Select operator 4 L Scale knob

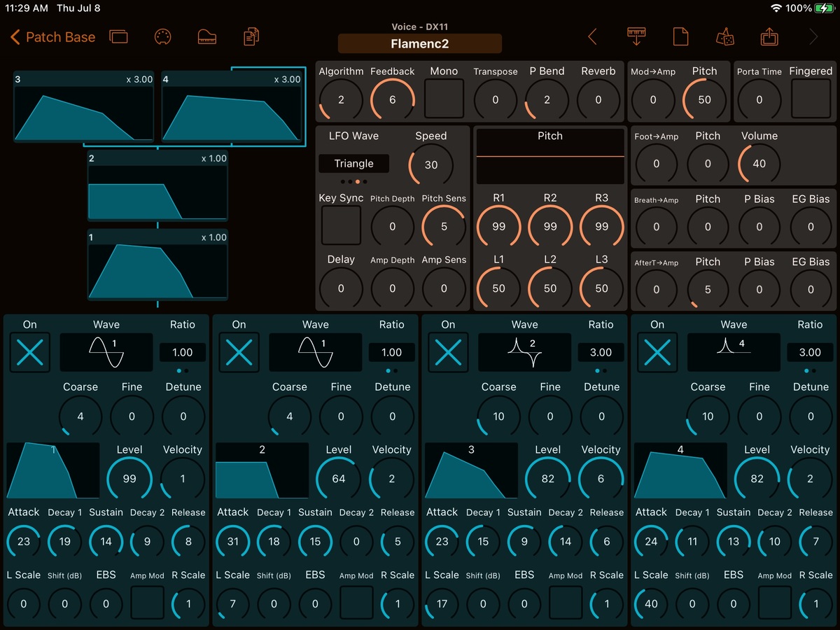tap(651, 603)
